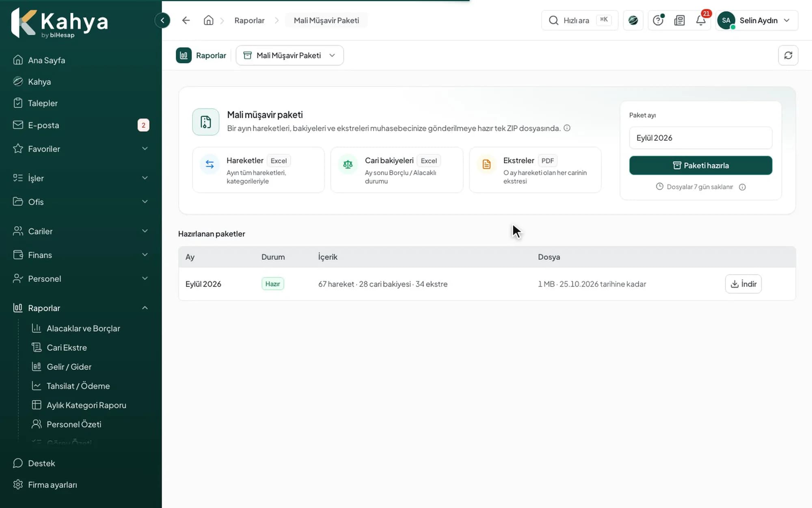Viewport: 812px width, 508px height.
Task: Open the help question mark icon
Action: 658,20
